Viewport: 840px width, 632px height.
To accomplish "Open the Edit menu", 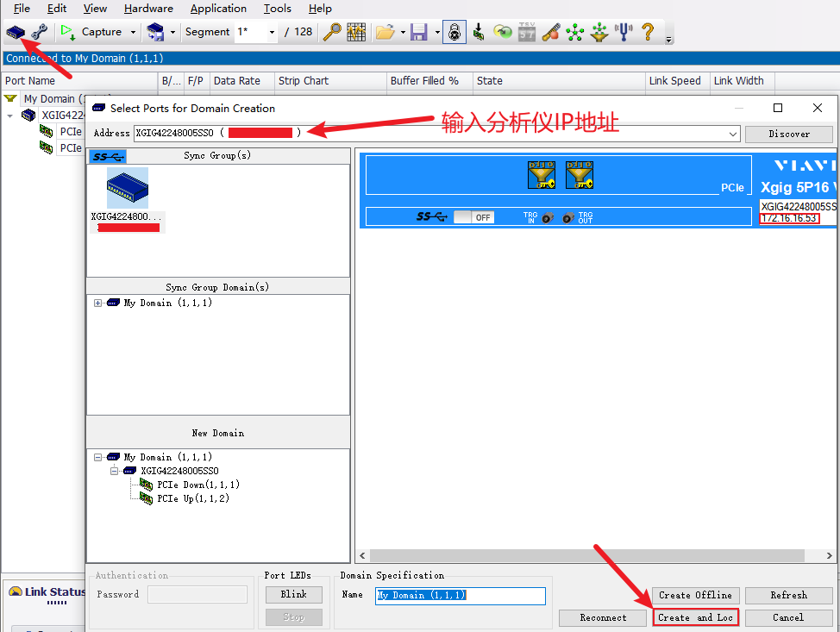I will (x=57, y=9).
